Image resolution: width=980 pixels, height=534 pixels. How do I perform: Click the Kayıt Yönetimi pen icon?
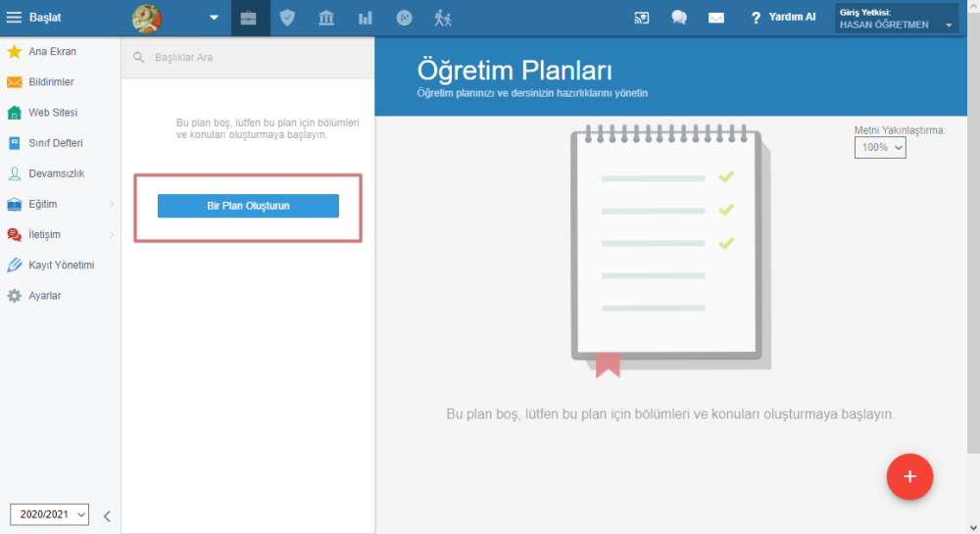click(14, 265)
